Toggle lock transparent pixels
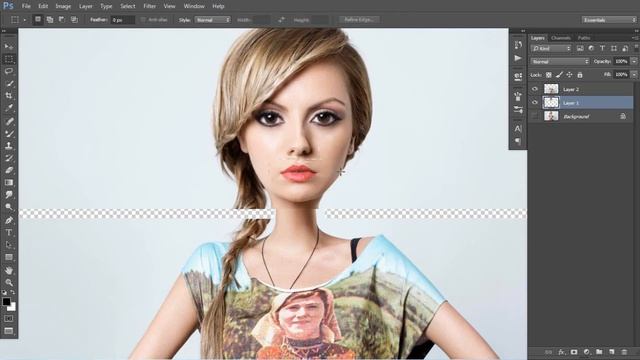 [x=549, y=75]
